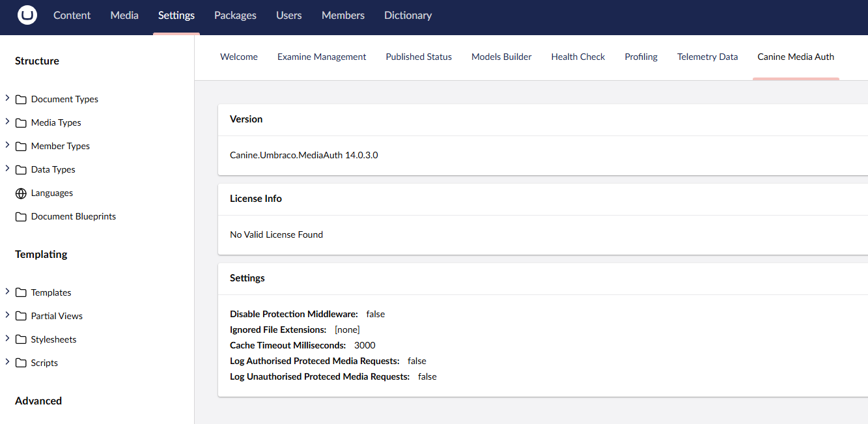
Task: Click the Templates folder icon
Action: [21, 293]
